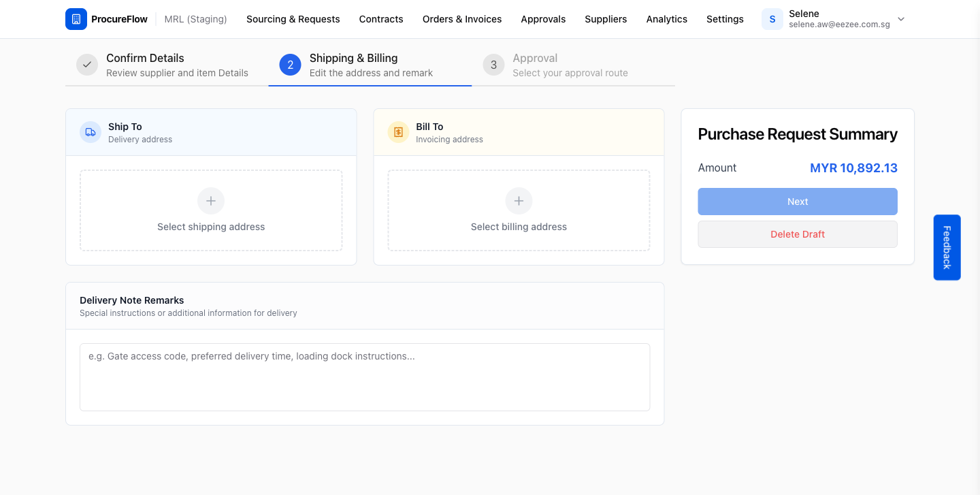Click Select shipping address box
Viewport: 980px width, 495px height.
[211, 210]
